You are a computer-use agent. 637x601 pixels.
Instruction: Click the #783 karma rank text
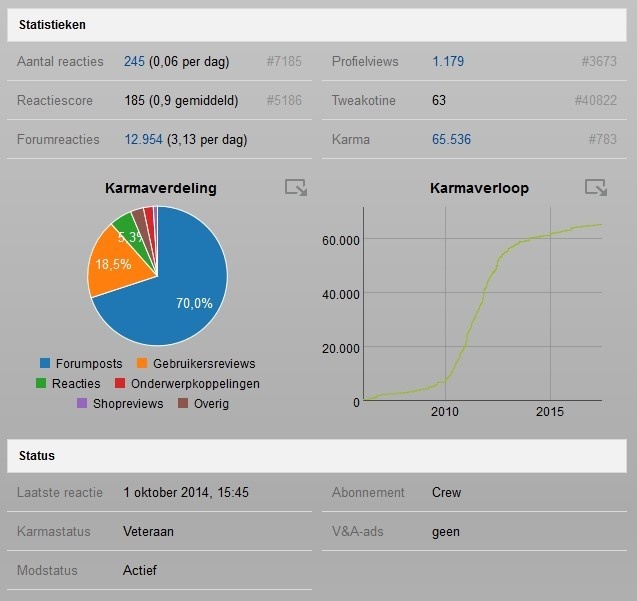tap(602, 139)
